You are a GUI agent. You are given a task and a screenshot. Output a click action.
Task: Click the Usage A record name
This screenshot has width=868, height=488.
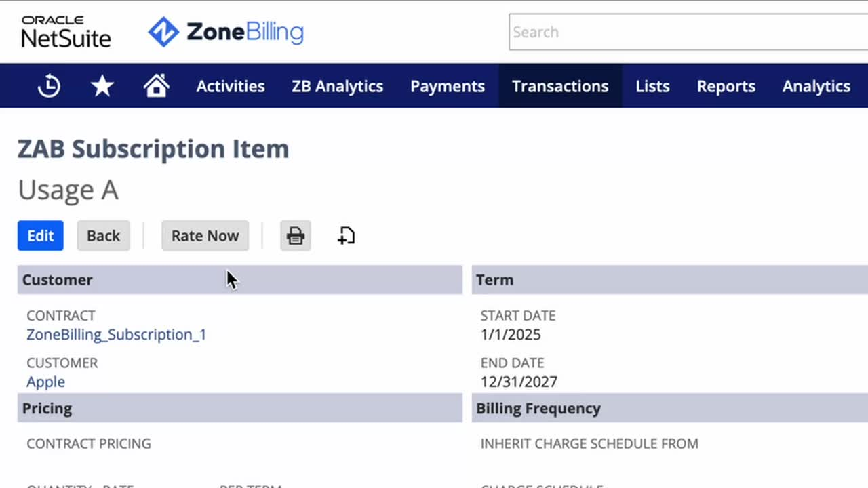point(68,190)
